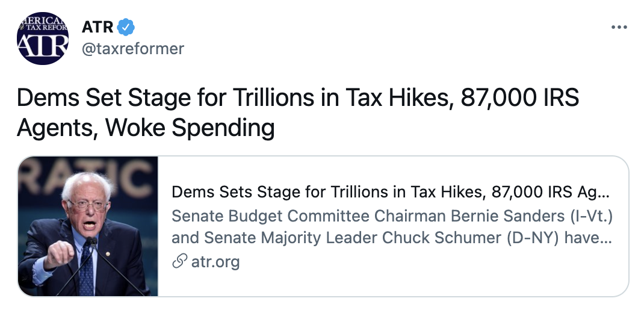Click the Bernie Sanders article thumbnail
Screen dimensions: 644x313
coord(88,226)
